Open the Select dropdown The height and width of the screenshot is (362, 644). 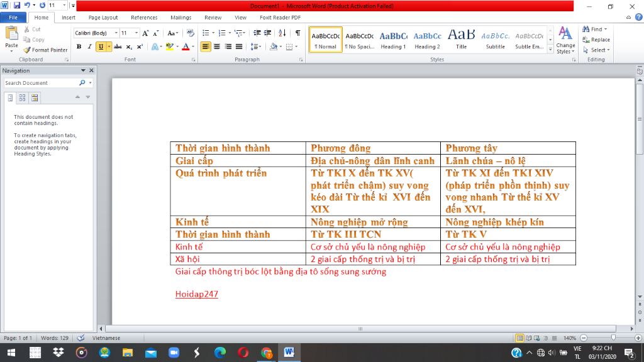596,50
